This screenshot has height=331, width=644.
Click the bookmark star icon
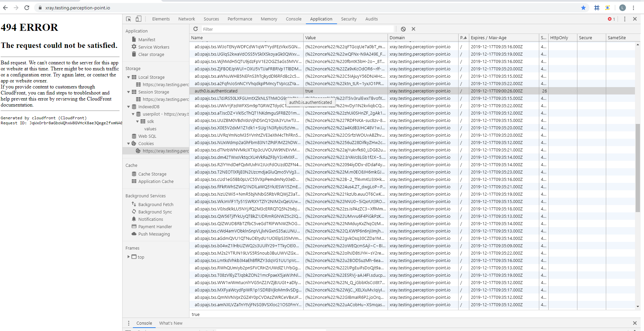(583, 8)
